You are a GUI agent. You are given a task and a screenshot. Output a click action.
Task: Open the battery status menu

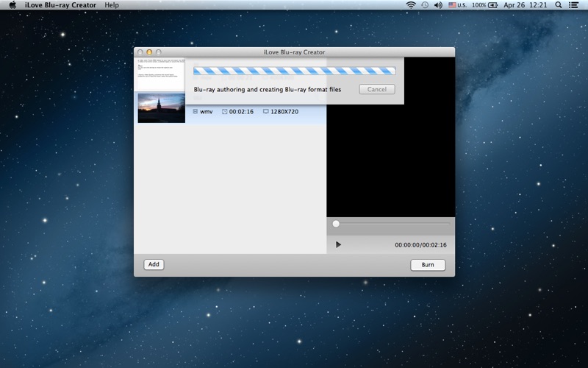[x=484, y=5]
